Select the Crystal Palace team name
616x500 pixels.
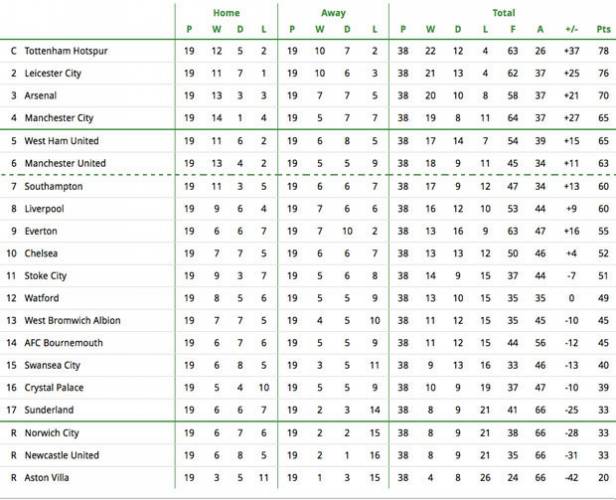[54, 388]
